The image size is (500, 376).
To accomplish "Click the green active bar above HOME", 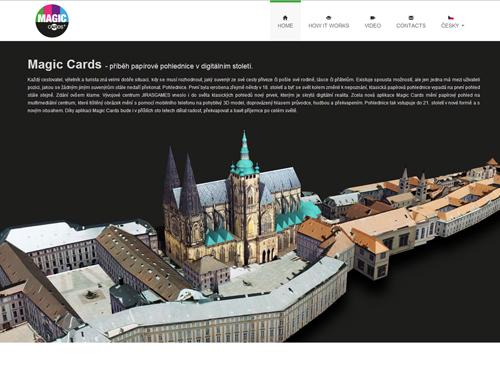I will pyautogui.click(x=285, y=1).
